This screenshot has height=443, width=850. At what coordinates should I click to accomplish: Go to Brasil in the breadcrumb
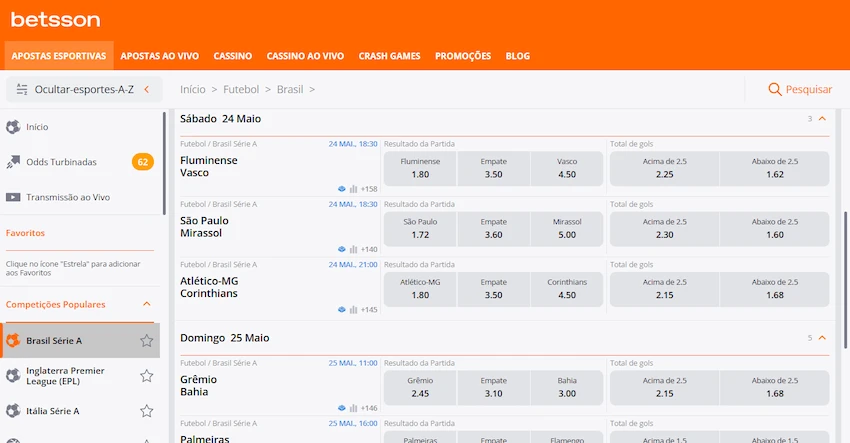coord(290,89)
